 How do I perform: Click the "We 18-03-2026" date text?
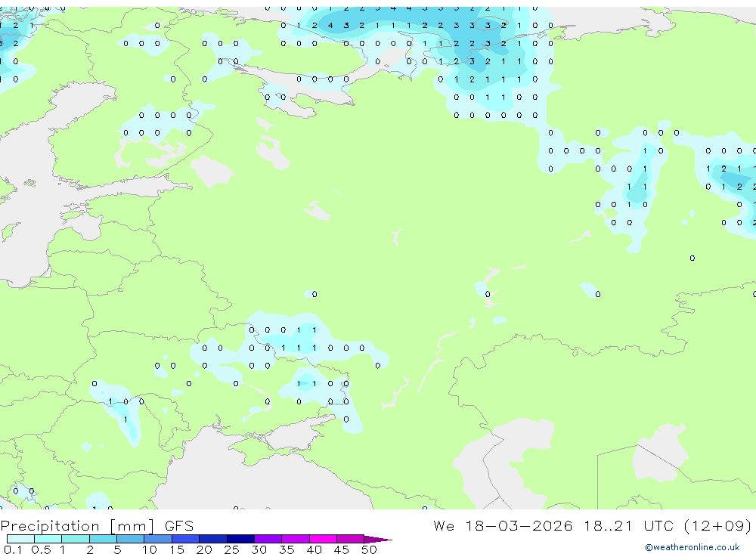[x=503, y=525]
